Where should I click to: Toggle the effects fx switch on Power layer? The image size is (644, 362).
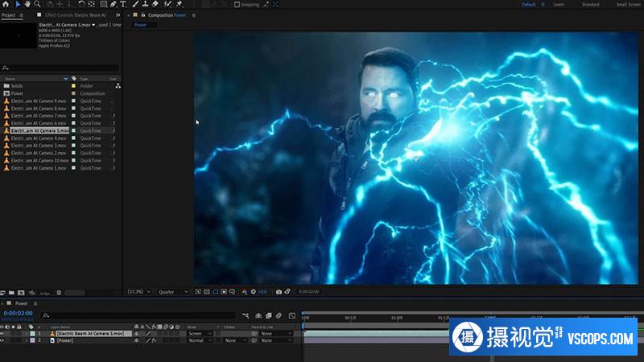(x=155, y=340)
